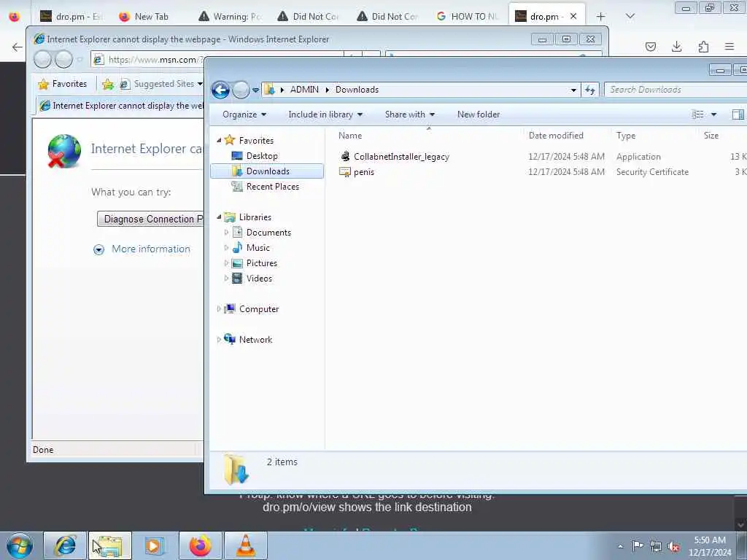Open Favorites in Internet Explorer toolbar
Screen dimensions: 747x560
click(x=63, y=84)
